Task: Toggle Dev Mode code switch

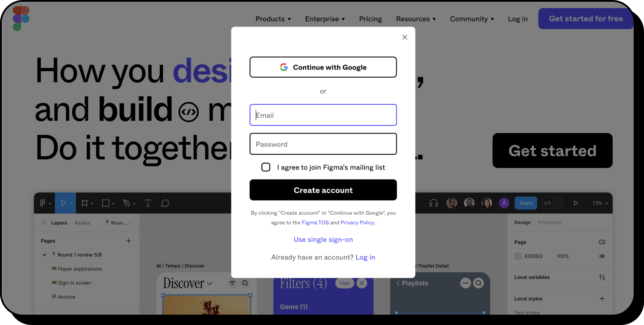Action: tap(552, 203)
